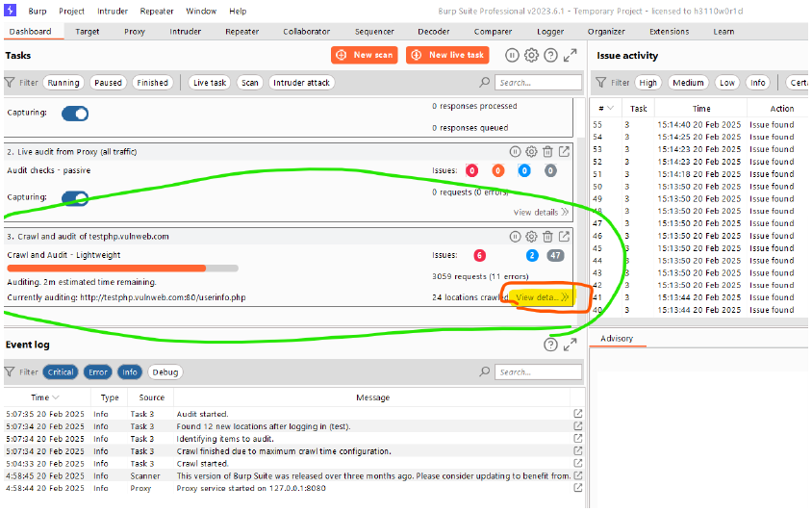The width and height of the screenshot is (812, 512).
Task: Click the Issue activity filter funnel icon
Action: tap(600, 83)
